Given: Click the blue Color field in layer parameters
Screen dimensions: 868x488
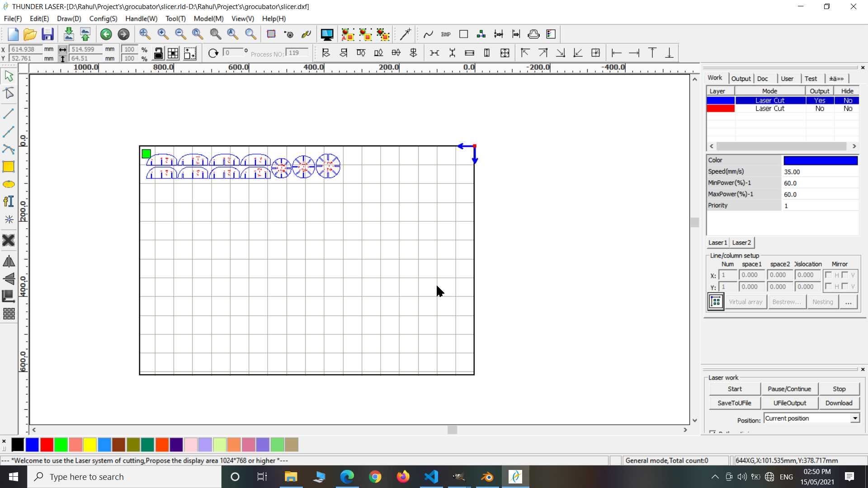Looking at the screenshot, I should pyautogui.click(x=820, y=160).
